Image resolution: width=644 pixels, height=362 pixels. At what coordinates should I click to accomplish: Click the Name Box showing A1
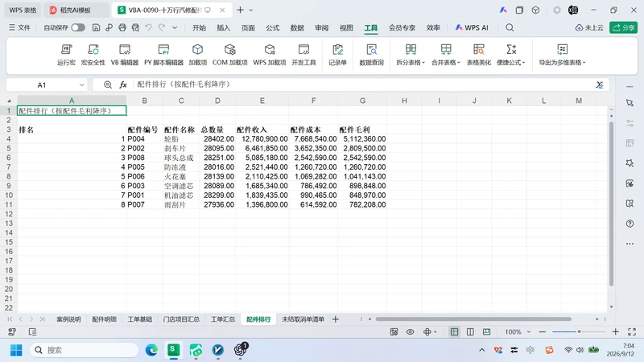(x=42, y=85)
